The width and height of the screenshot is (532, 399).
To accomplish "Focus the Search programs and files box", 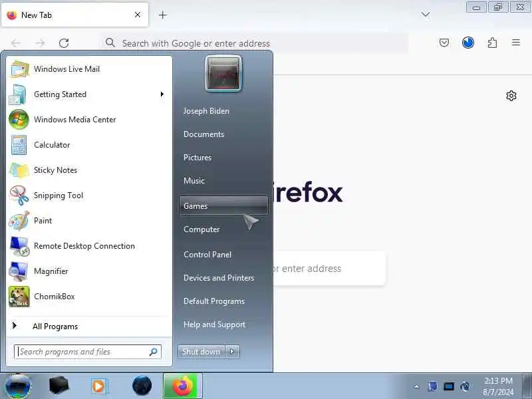I will (x=88, y=352).
